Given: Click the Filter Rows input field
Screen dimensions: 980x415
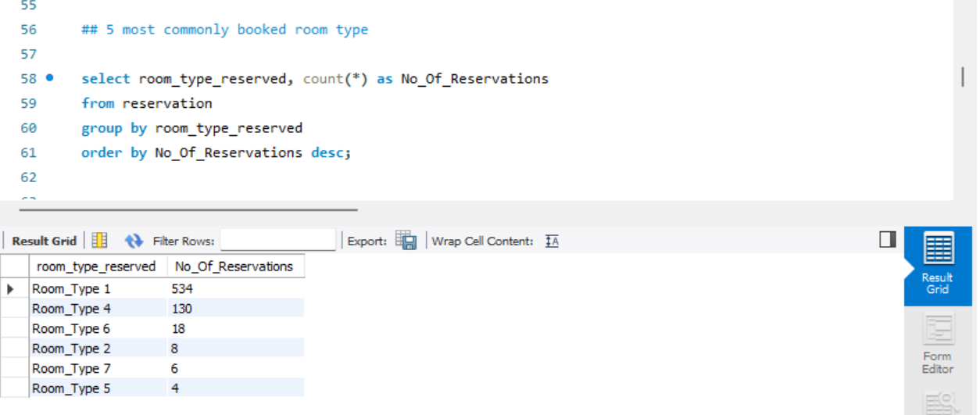Looking at the screenshot, I should 277,241.
